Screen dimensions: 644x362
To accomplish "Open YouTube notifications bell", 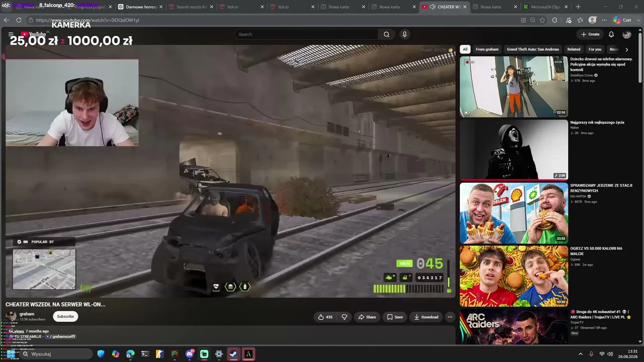I will (x=611, y=34).
